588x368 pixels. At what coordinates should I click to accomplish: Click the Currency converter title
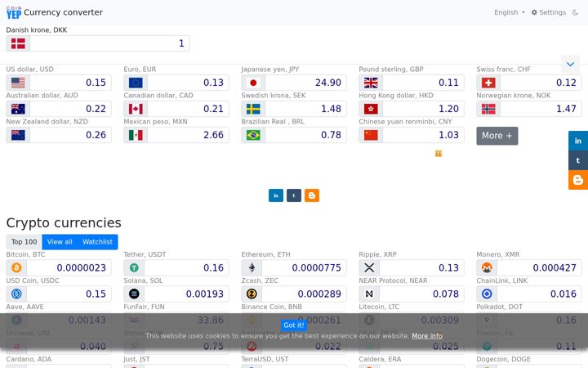63,12
